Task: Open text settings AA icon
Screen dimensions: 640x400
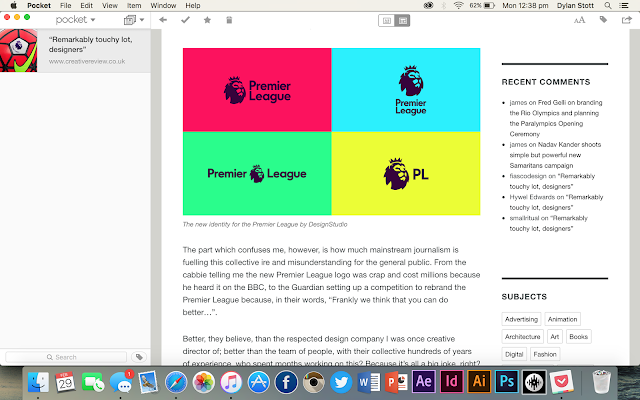Action: point(579,20)
